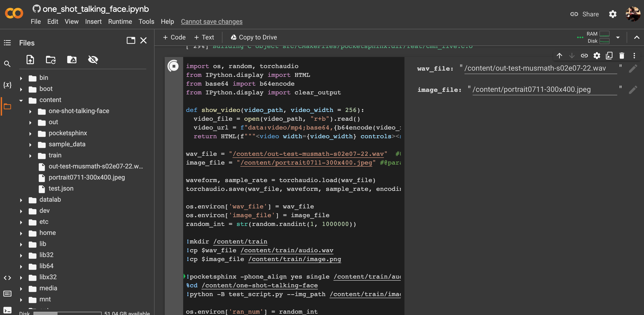Open the cell editor settings gear
The image size is (644, 315).
point(597,55)
